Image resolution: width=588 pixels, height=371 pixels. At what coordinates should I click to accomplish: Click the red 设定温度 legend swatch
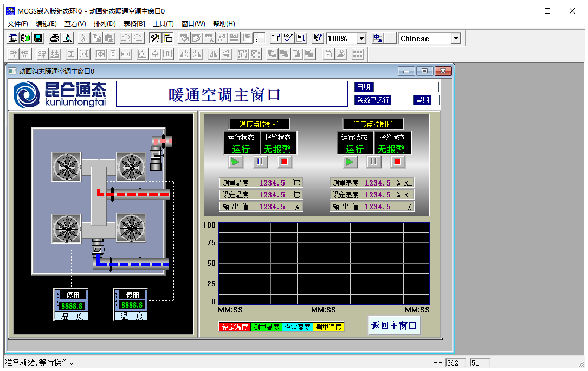pos(235,327)
